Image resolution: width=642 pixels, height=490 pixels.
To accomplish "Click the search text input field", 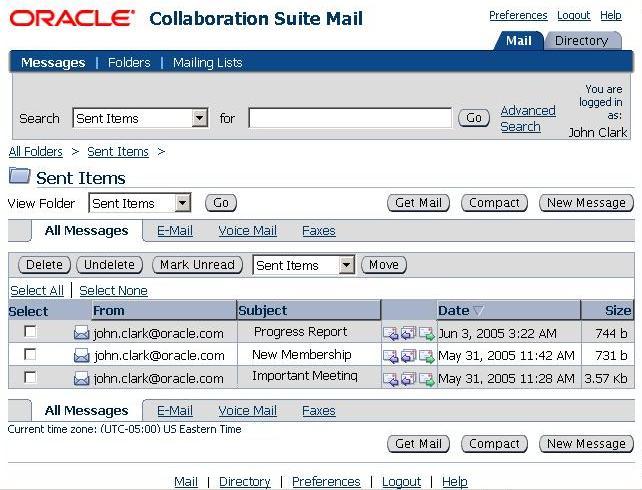I will click(350, 118).
